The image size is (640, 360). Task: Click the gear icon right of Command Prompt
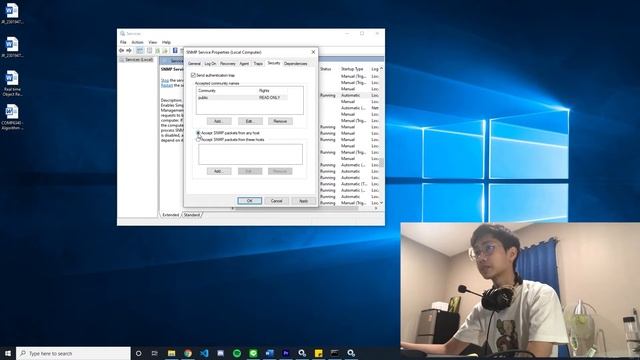click(x=351, y=353)
